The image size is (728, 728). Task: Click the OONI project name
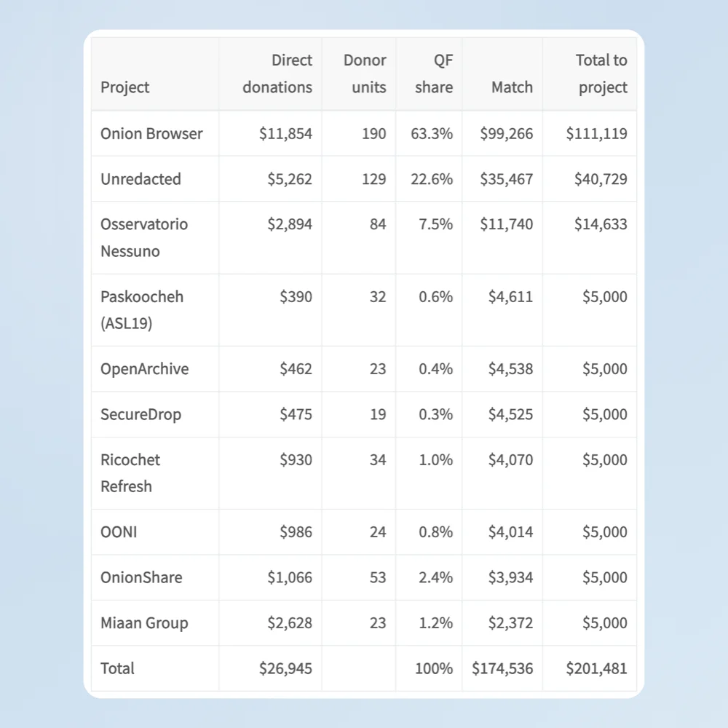[119, 532]
